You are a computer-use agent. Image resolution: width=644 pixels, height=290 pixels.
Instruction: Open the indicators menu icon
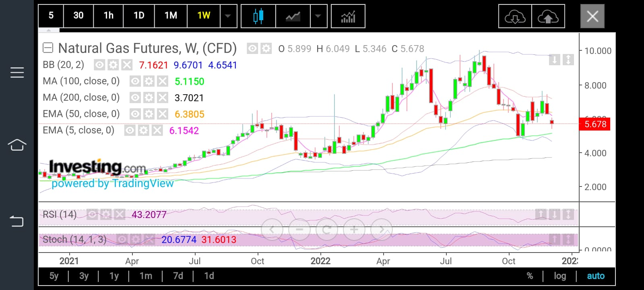[348, 16]
